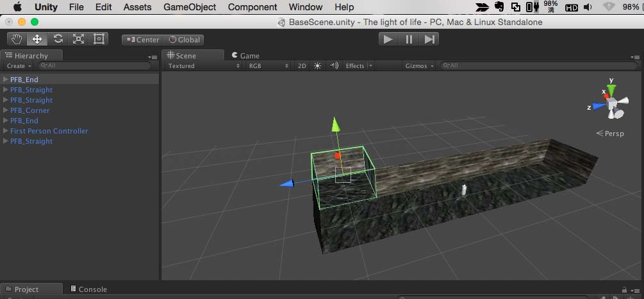The width and height of the screenshot is (644, 299).
Task: Select PFB_Corner in the Hierarchy
Action: (x=30, y=110)
